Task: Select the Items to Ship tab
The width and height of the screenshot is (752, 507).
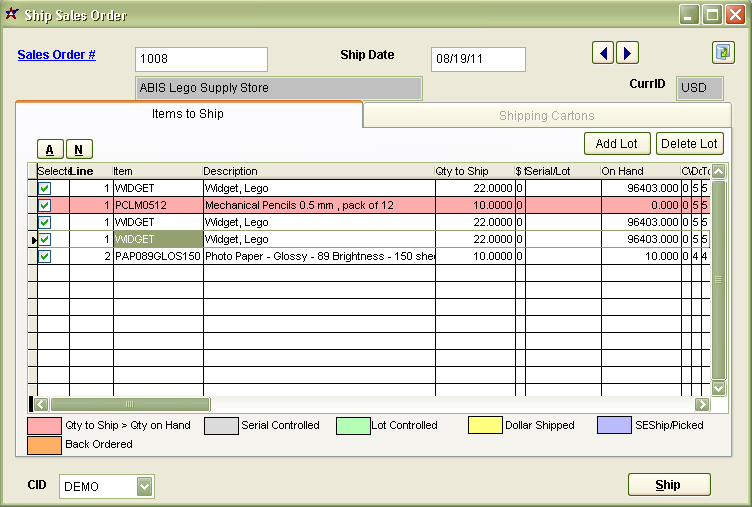Action: [188, 114]
